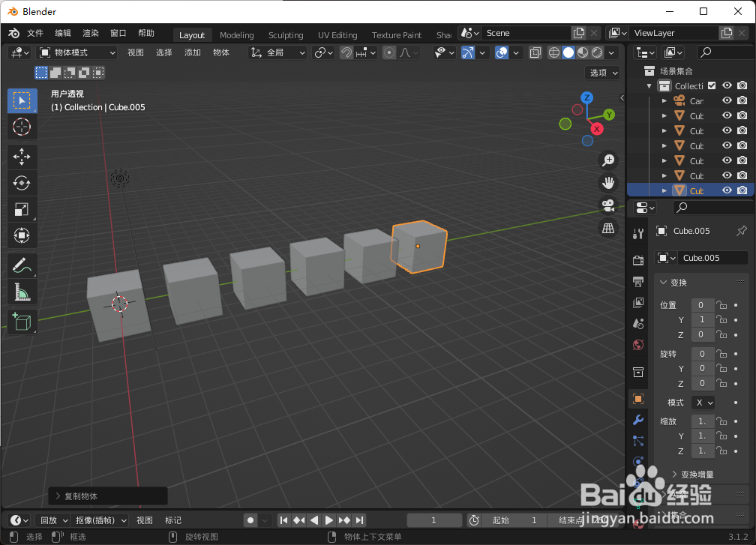Screen dimensions: 756x545
Task: Switch perspective/orthographic grid icon
Action: 608,228
